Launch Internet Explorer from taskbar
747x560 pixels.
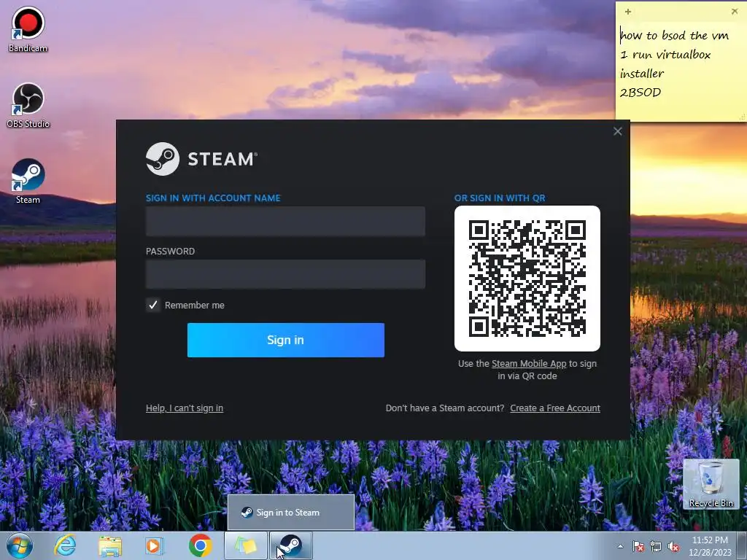[x=65, y=545]
